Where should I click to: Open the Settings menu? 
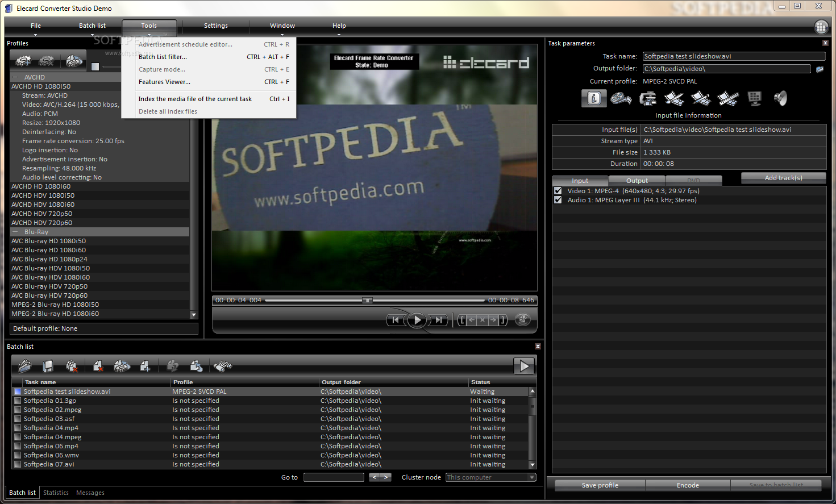click(x=216, y=26)
